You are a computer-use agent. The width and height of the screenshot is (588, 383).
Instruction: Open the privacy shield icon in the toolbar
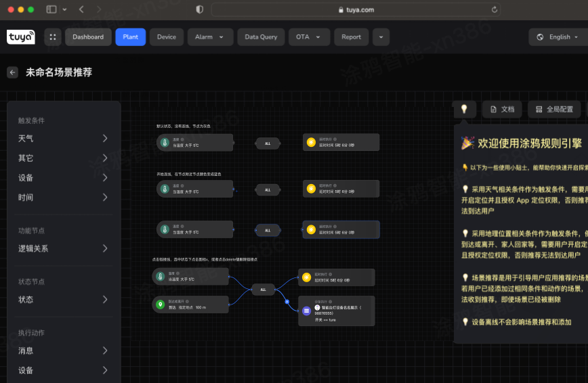click(199, 9)
